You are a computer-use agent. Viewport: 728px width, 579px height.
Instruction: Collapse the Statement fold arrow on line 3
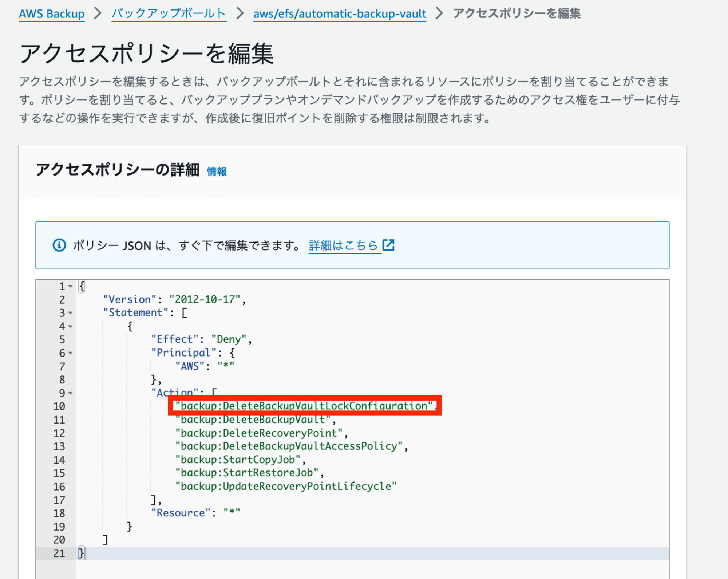pos(71,313)
